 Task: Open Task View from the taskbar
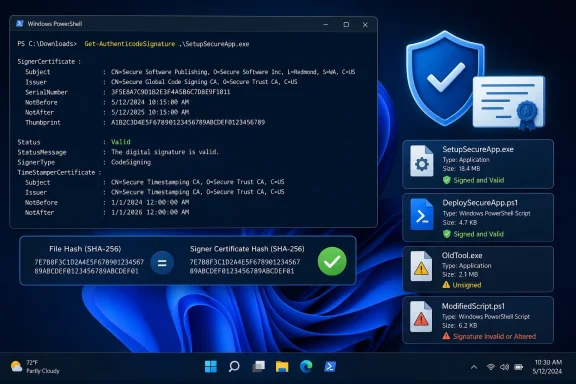(x=258, y=366)
